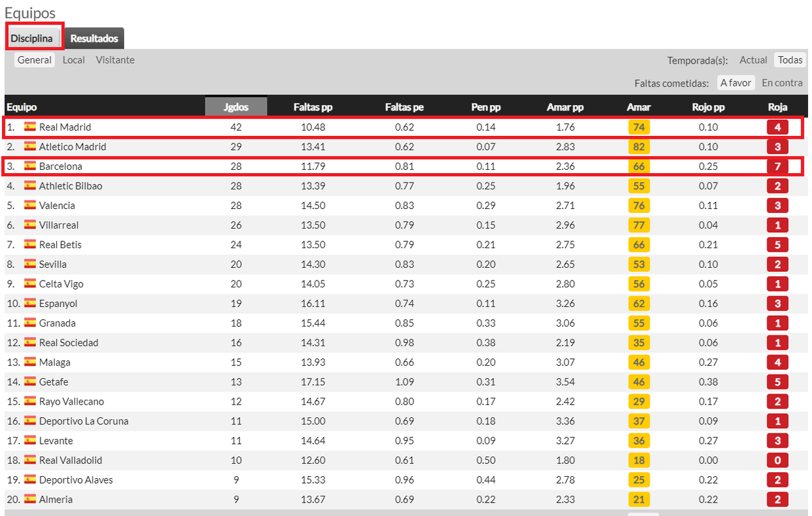The image size is (812, 516).
Task: Open Sevilla team link
Action: pos(53,264)
